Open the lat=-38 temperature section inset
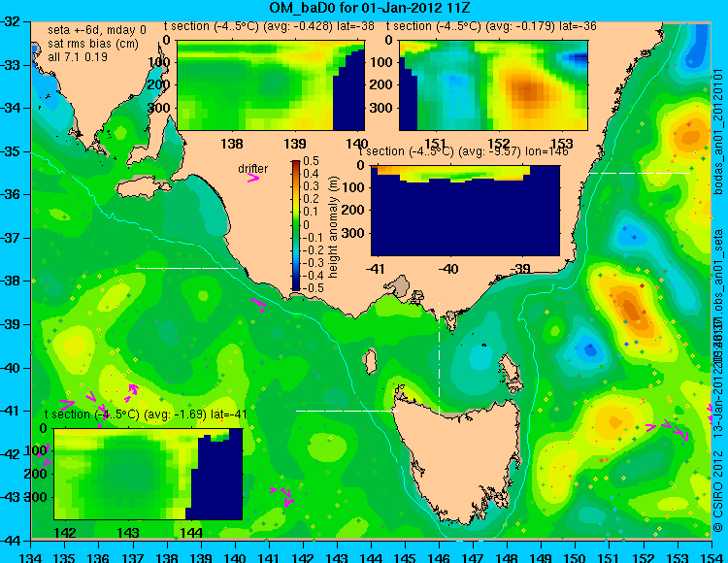The height and width of the screenshot is (563, 728). point(271,85)
